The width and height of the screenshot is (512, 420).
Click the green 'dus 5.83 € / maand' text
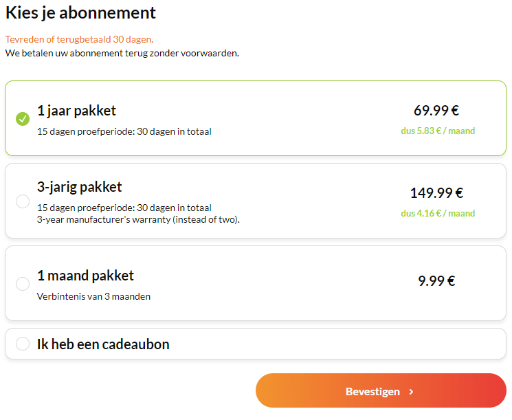click(x=438, y=131)
